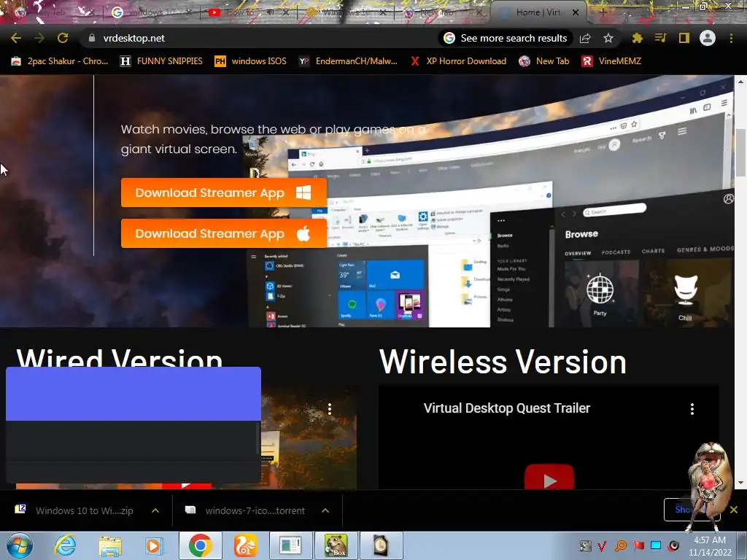Click the Windows logo on Download button
Screen dimensions: 747x560
[x=303, y=192]
